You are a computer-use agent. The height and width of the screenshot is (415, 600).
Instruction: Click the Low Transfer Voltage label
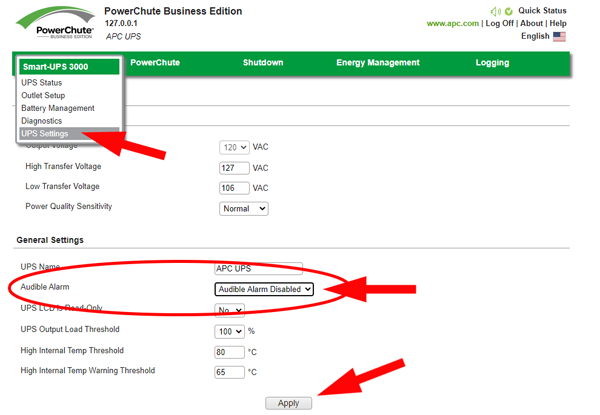(62, 186)
